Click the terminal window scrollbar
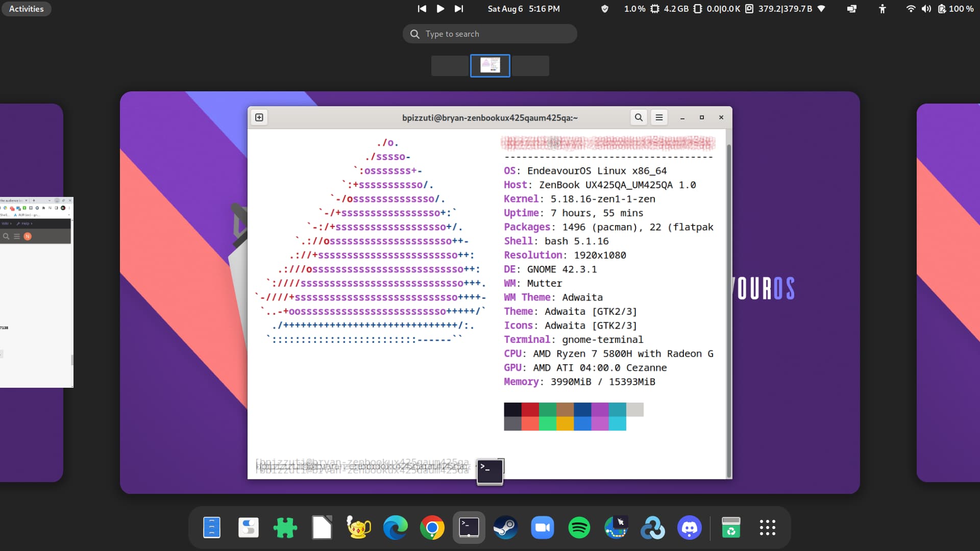 (729, 311)
